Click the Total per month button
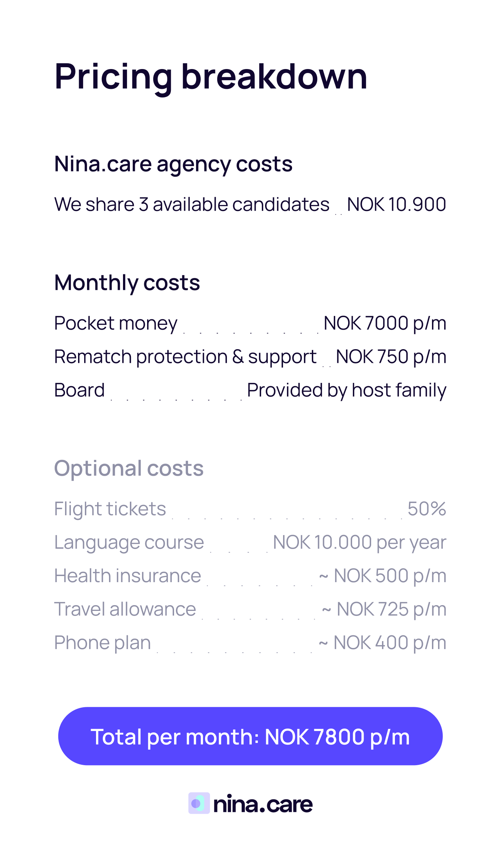 [x=250, y=736]
